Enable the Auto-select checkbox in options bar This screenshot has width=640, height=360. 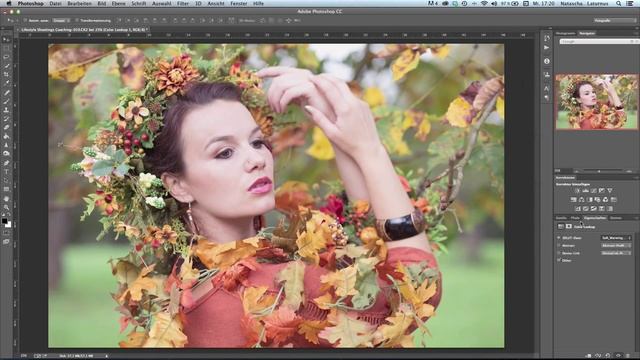tap(25, 20)
